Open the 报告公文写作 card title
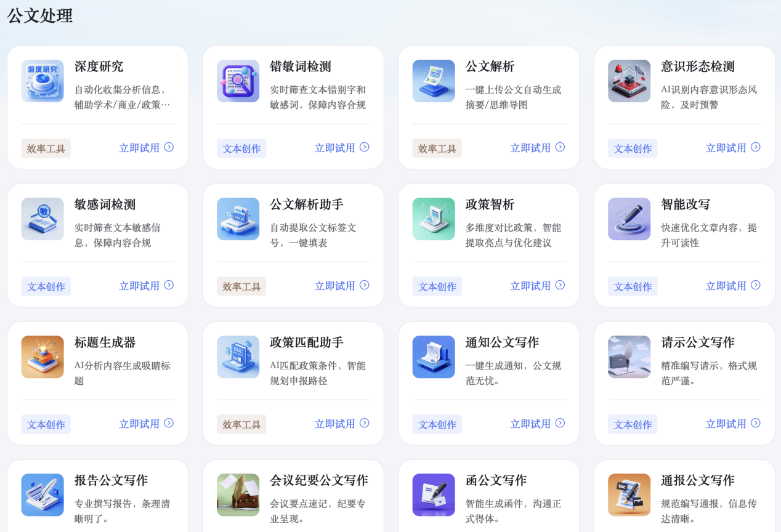The height and width of the screenshot is (532, 781). point(111,480)
